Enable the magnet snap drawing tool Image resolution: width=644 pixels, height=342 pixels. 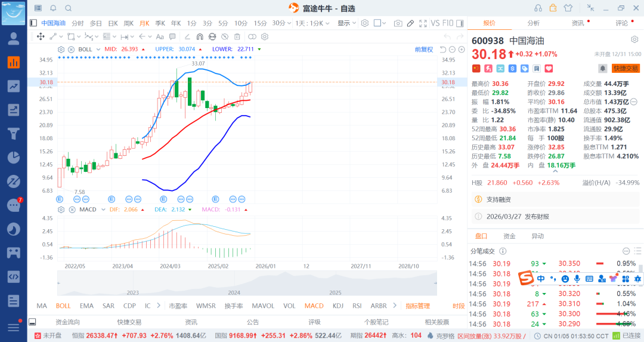(x=200, y=36)
